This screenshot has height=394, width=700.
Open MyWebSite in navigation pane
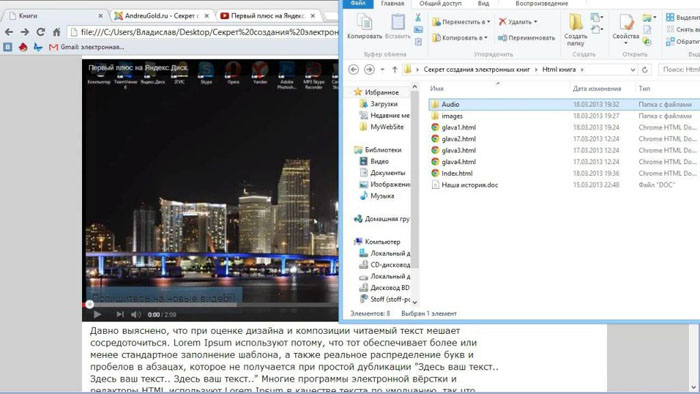(387, 127)
